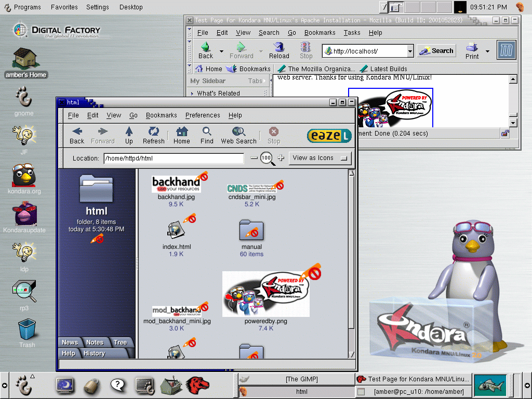Click security lock icon in Mozilla status bar
Screen dimensions: 532x399
pyautogui.click(x=505, y=134)
